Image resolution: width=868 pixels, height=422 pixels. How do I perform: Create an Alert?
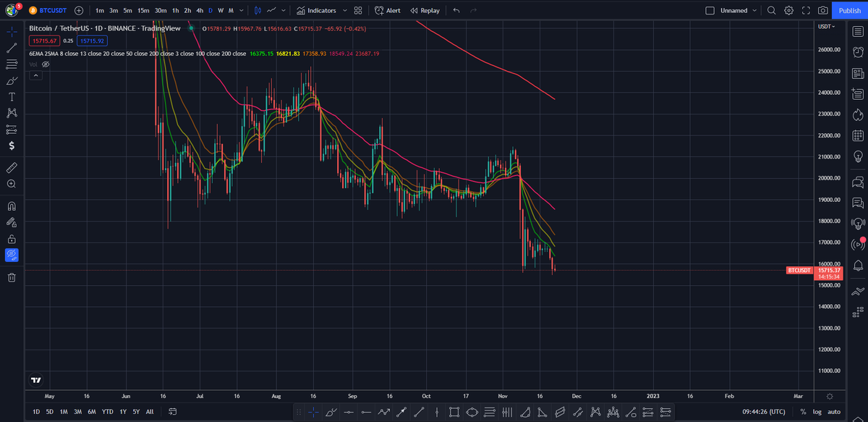[x=388, y=11]
